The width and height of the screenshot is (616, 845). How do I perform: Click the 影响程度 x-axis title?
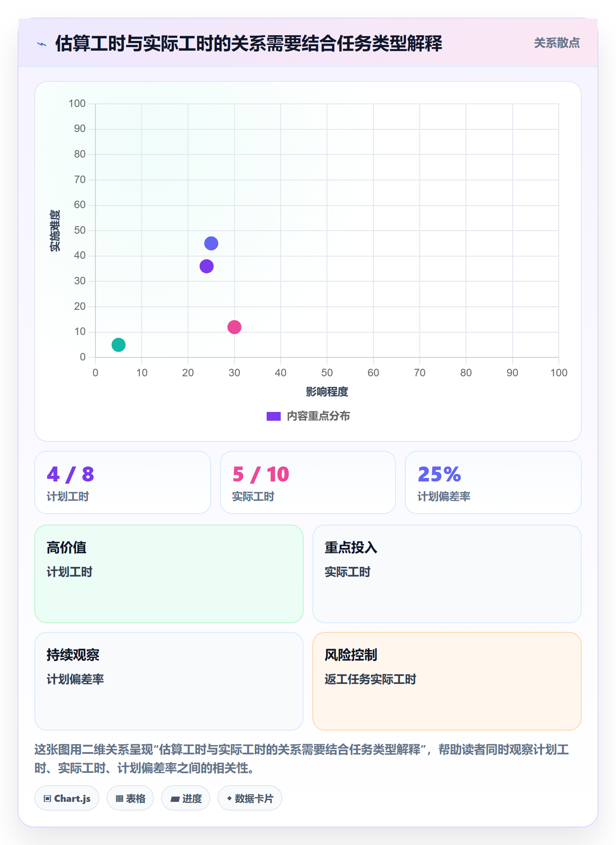click(x=327, y=392)
